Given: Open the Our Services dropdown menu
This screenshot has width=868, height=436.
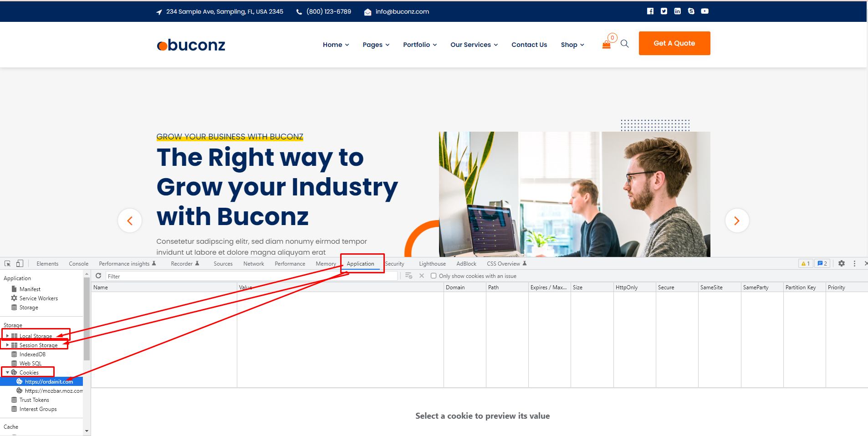Looking at the screenshot, I should coord(474,45).
